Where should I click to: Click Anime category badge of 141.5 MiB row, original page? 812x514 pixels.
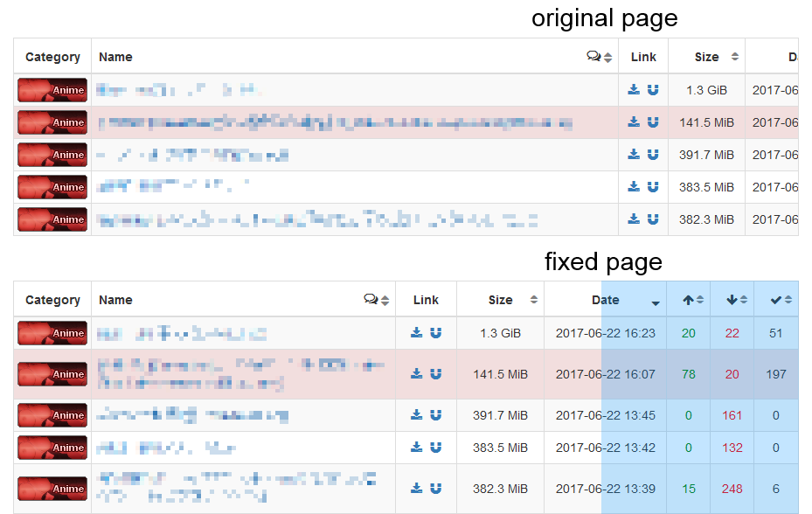52,122
